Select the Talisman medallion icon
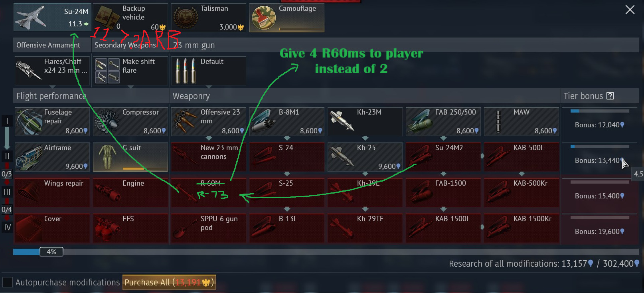The image size is (644, 293). 186,18
